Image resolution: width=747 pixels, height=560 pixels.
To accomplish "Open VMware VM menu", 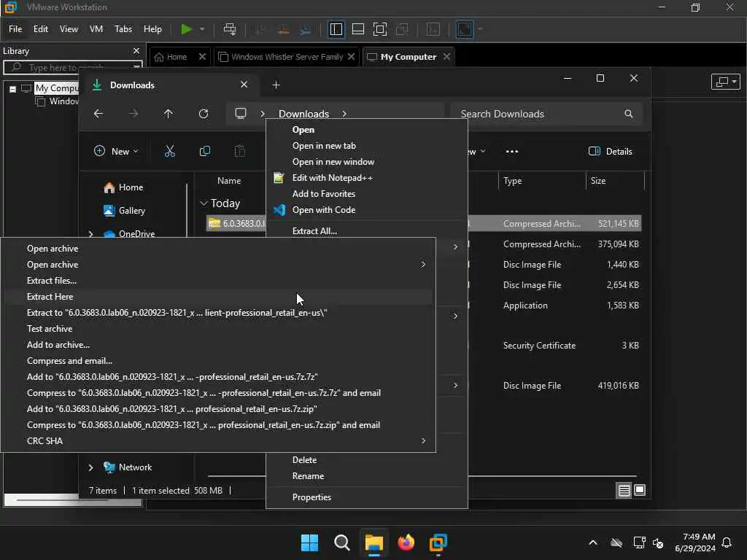I will [96, 29].
